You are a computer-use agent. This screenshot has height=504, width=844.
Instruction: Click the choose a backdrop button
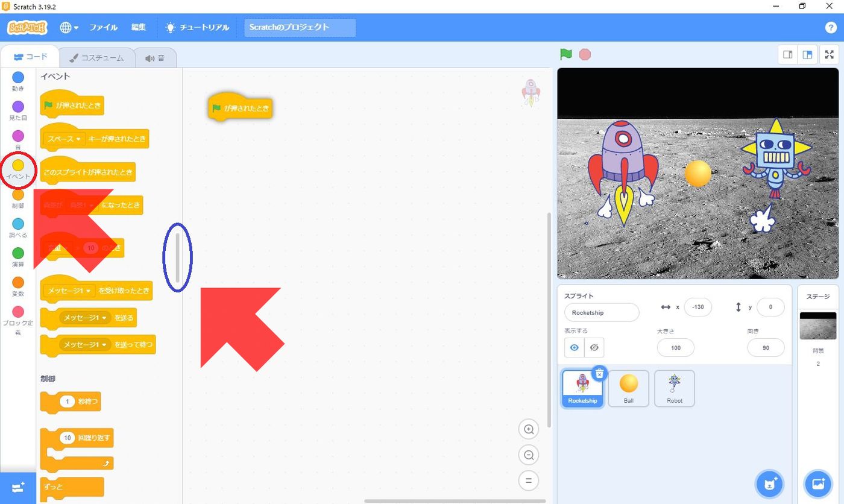click(818, 484)
